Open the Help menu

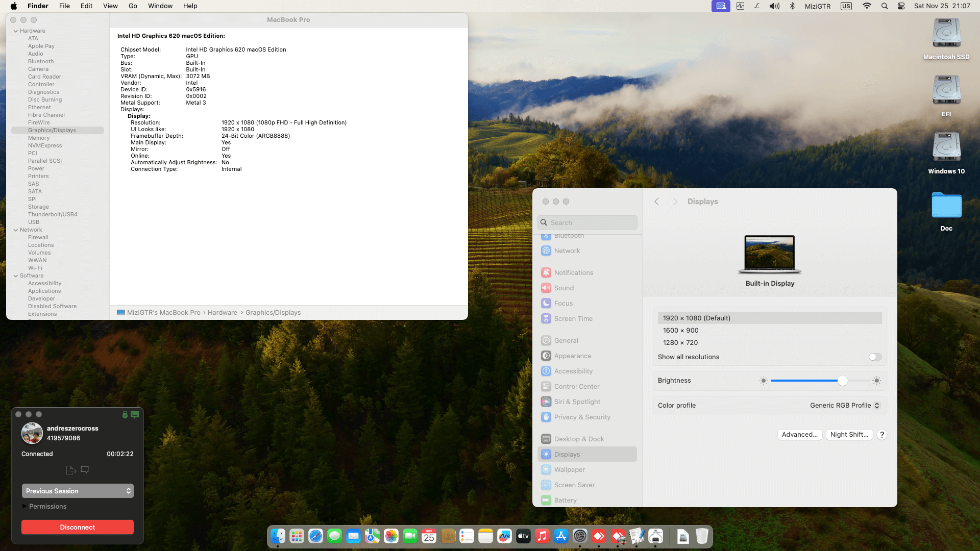click(x=190, y=6)
